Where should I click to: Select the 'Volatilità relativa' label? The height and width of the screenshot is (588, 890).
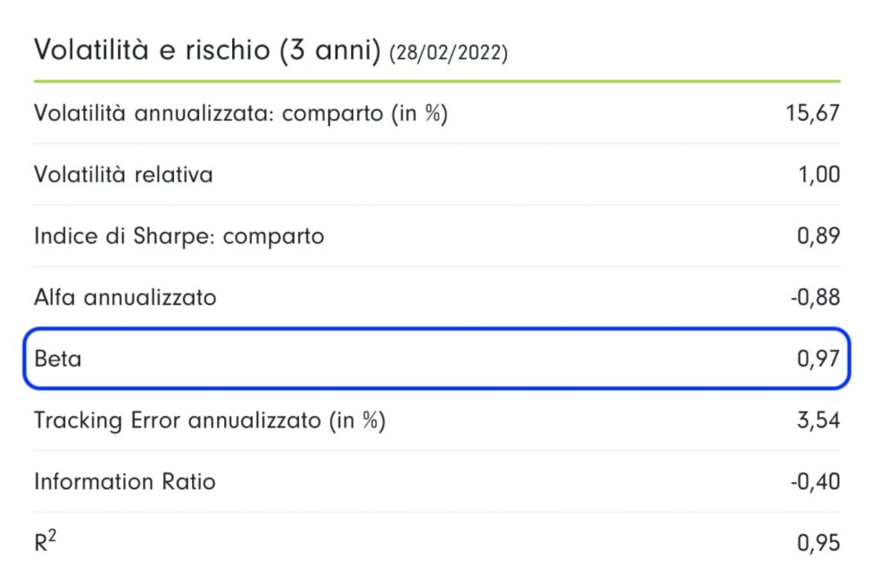click(x=123, y=175)
